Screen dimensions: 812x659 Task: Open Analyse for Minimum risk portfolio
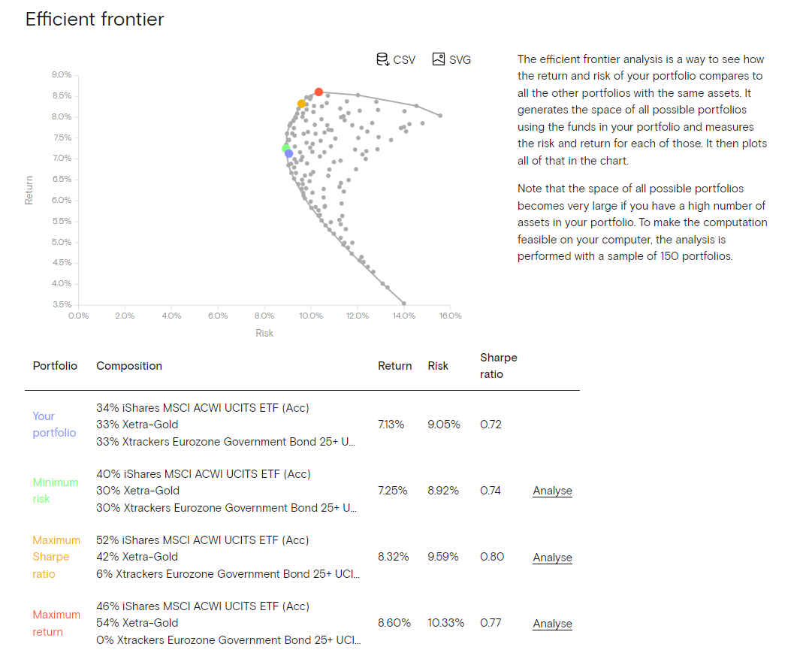(552, 491)
